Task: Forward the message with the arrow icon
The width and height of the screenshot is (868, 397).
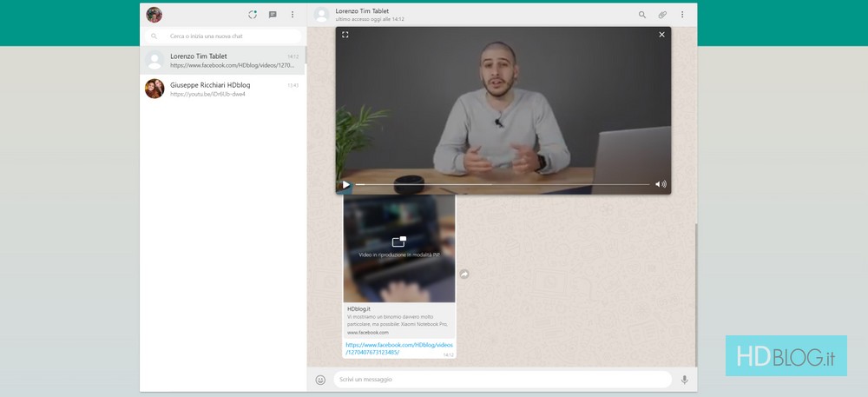Action: coord(464,275)
